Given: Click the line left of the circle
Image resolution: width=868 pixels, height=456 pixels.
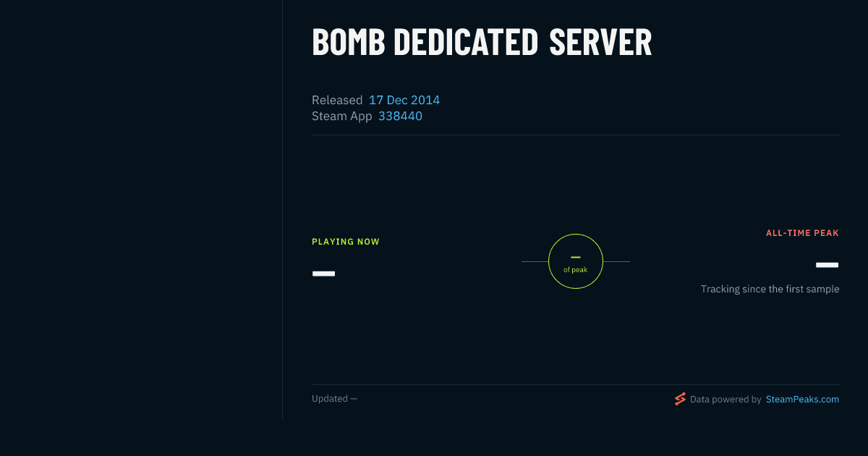Looking at the screenshot, I should pos(535,261).
